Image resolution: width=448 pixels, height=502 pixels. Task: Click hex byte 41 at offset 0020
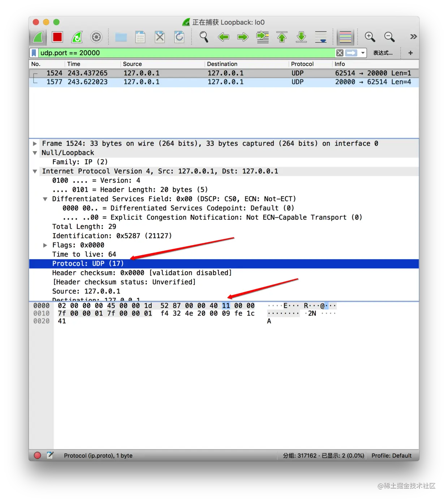point(62,321)
